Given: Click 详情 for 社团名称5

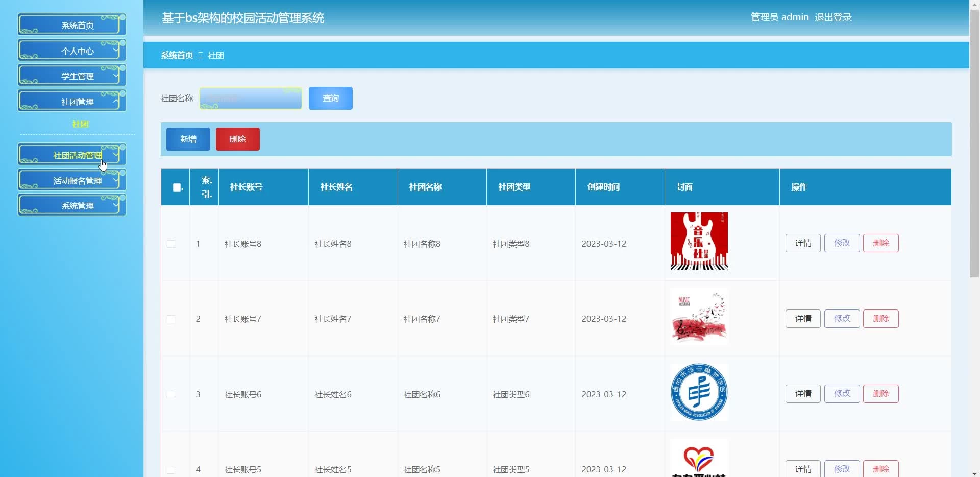Looking at the screenshot, I should tap(803, 469).
